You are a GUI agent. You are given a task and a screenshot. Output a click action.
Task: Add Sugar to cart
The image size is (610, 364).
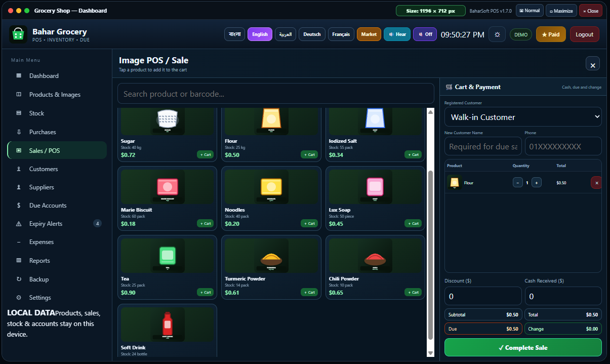[x=206, y=154]
